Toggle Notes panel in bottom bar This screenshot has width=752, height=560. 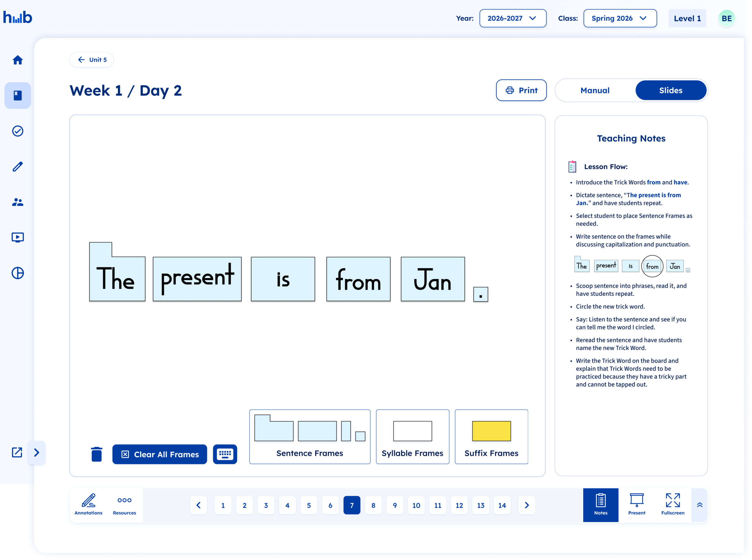[600, 505]
